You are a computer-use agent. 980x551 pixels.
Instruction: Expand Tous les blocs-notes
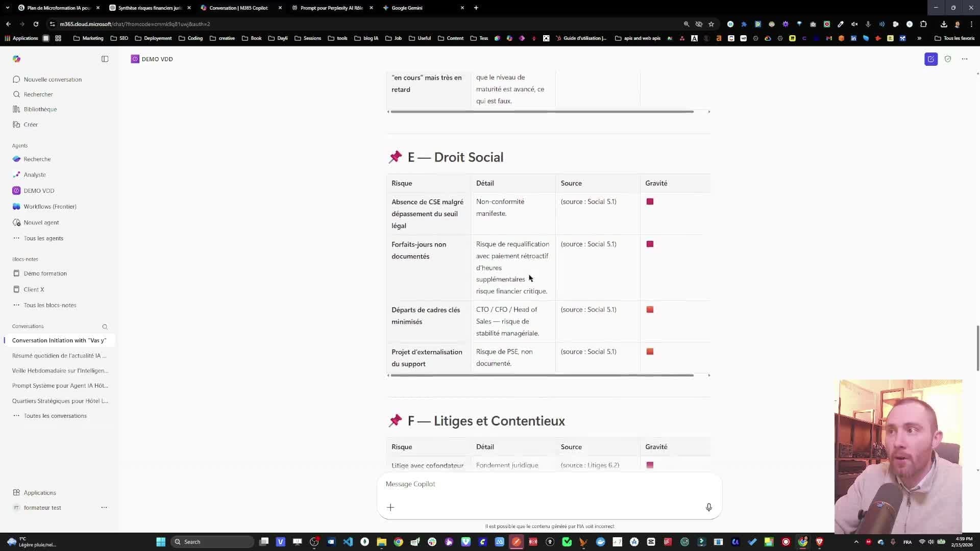(50, 305)
